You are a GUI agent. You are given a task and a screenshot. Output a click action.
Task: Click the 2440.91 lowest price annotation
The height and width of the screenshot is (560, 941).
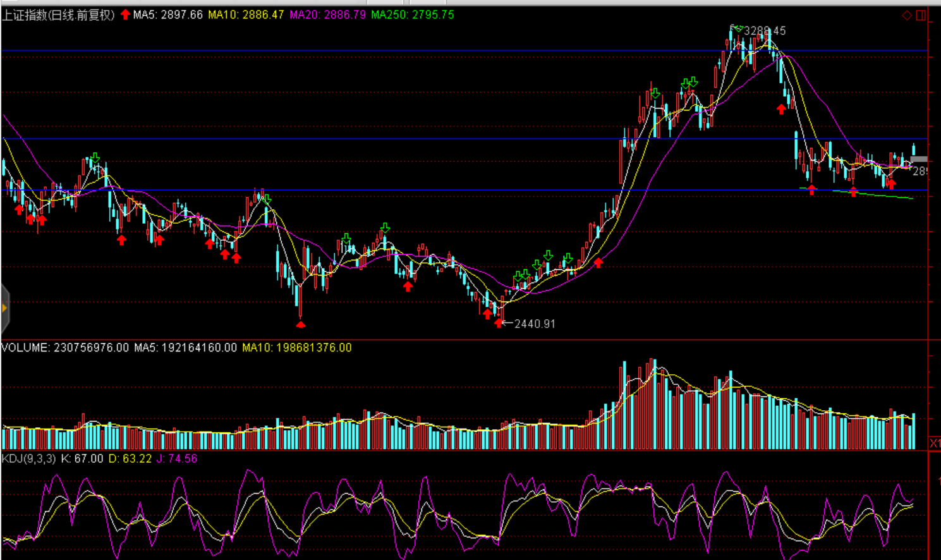click(x=535, y=324)
